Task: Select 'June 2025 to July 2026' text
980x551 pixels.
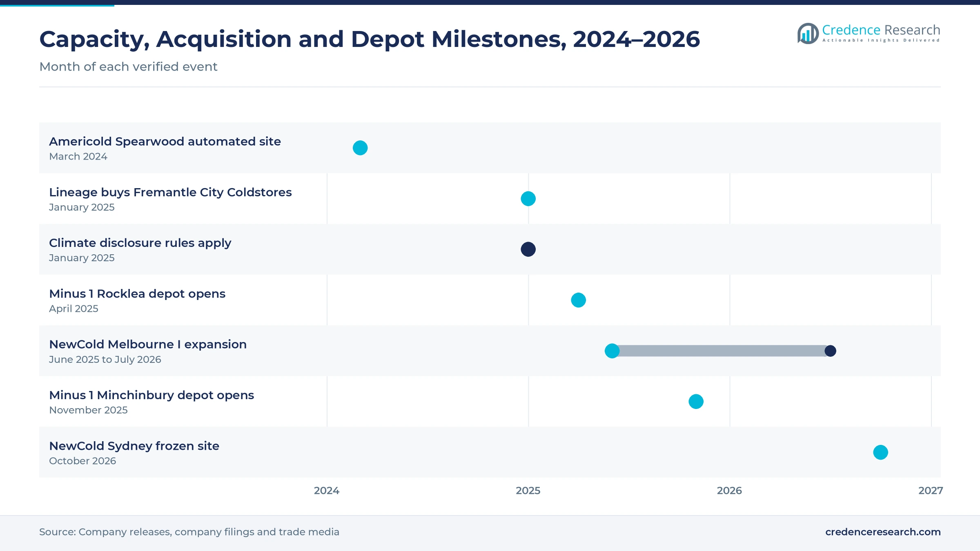Action: coord(105,360)
